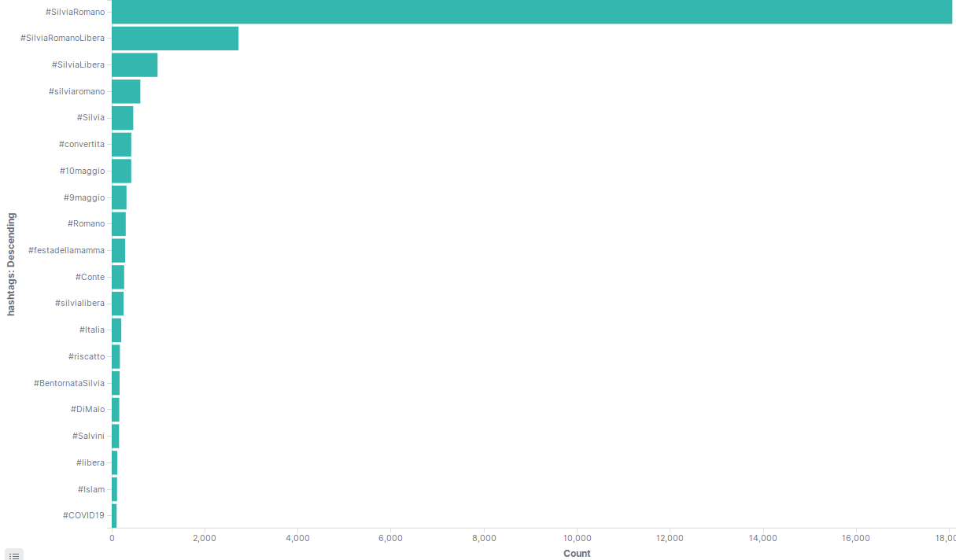Select the #convertita bar
The height and width of the screenshot is (560, 956).
(121, 145)
